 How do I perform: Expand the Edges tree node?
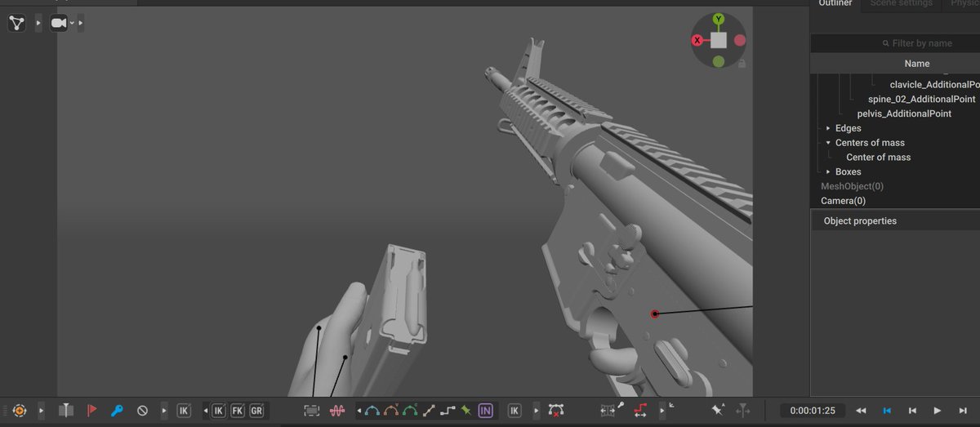[x=828, y=128]
